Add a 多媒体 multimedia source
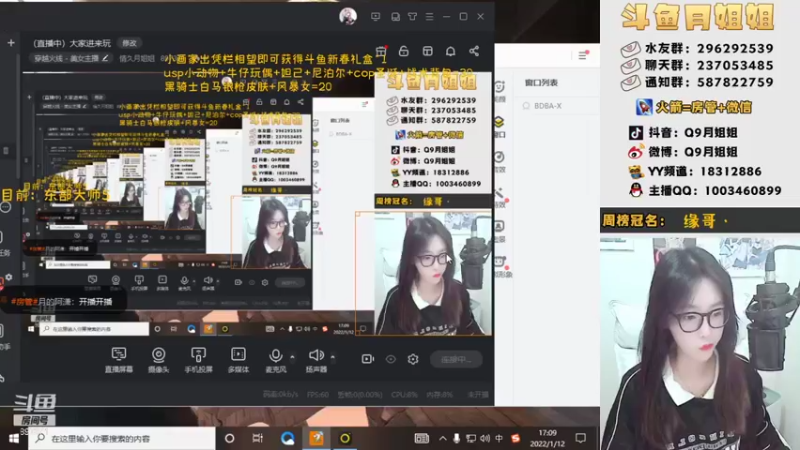Image resolution: width=800 pixels, height=450 pixels. pyautogui.click(x=238, y=359)
